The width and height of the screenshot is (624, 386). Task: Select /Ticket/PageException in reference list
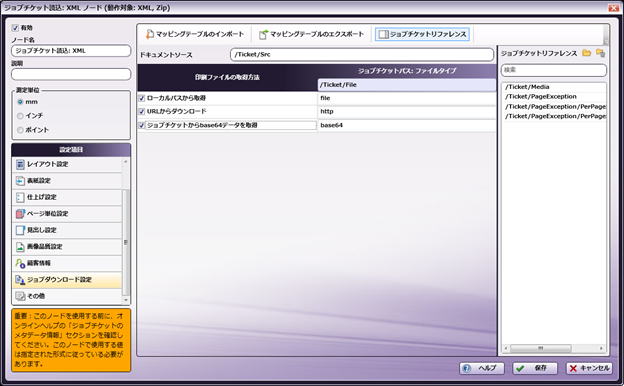(541, 97)
